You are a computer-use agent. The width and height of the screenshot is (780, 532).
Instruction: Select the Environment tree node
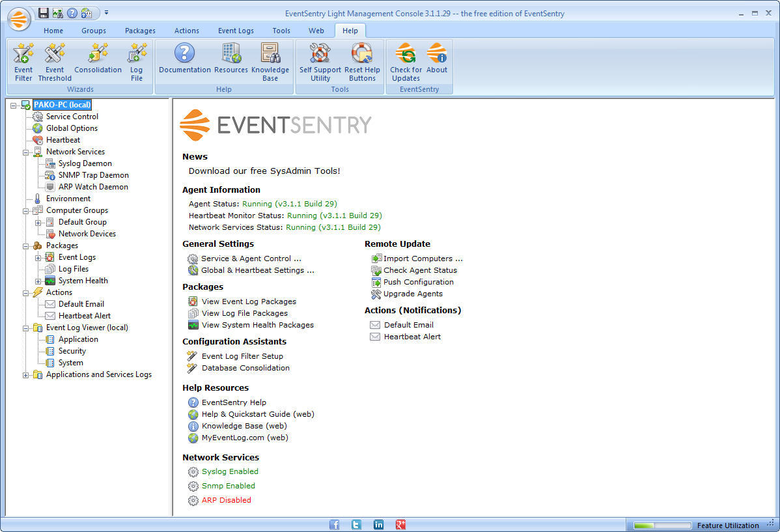click(x=68, y=199)
